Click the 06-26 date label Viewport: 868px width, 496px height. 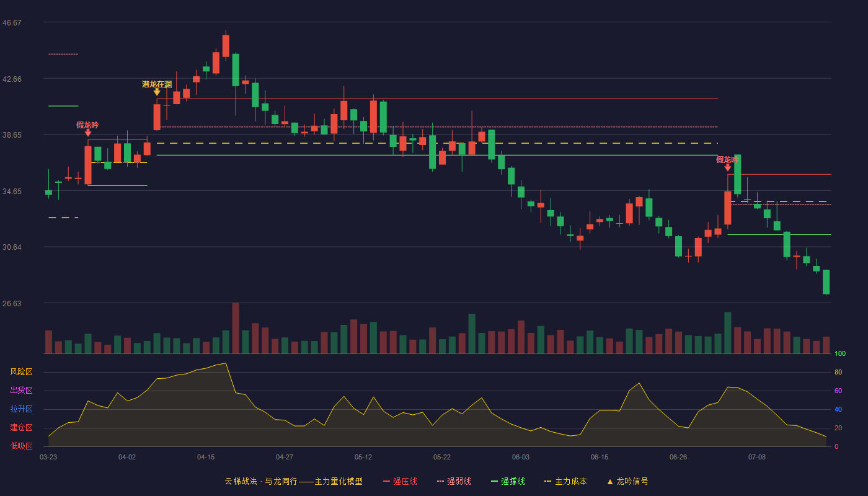tap(678, 457)
